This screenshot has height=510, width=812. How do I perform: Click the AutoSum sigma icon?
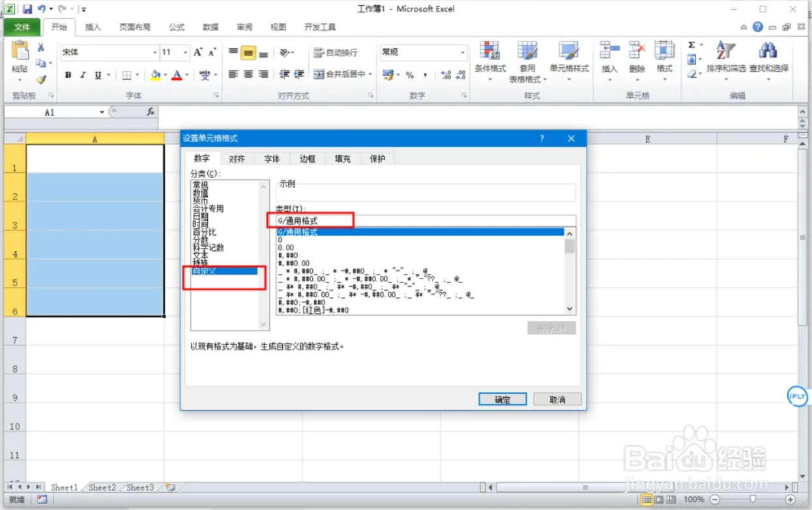691,45
